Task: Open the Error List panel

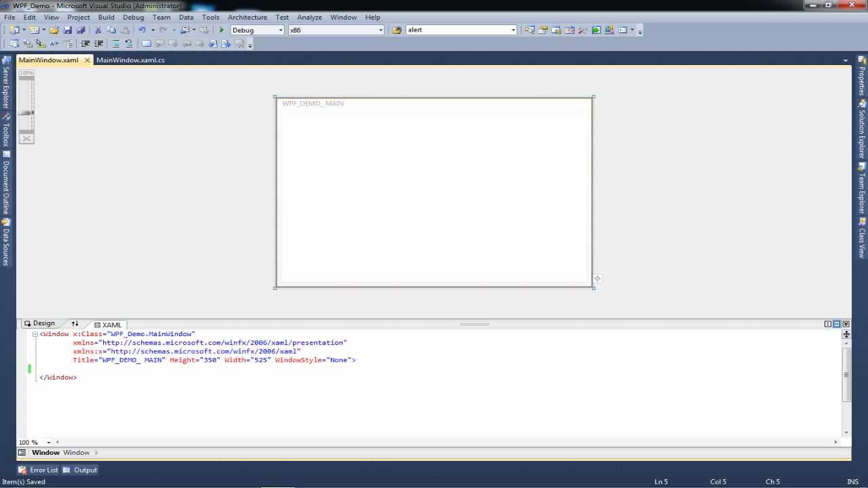Action: pyautogui.click(x=38, y=470)
